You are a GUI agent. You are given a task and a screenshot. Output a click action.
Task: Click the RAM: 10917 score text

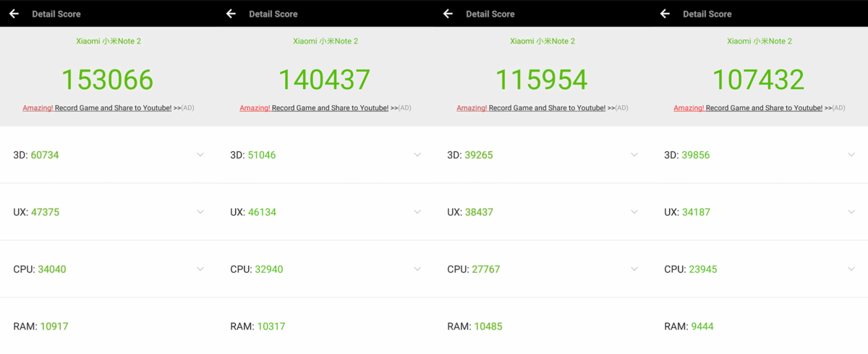click(x=41, y=326)
